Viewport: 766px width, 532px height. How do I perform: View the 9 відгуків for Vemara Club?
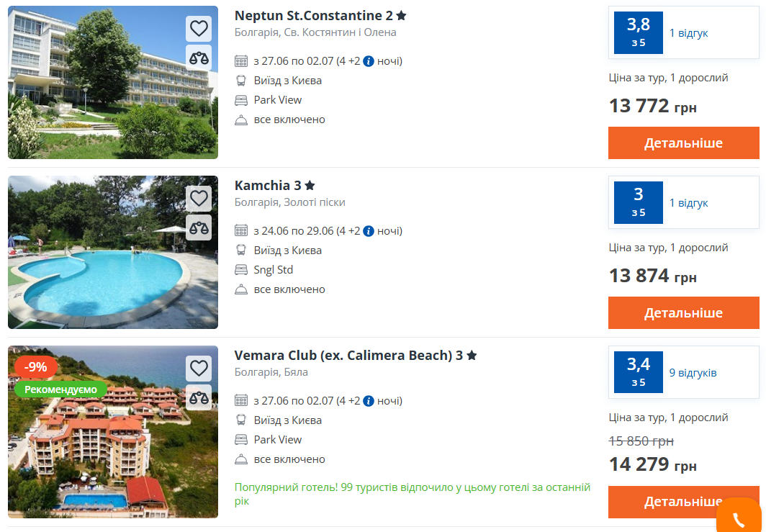pyautogui.click(x=693, y=371)
